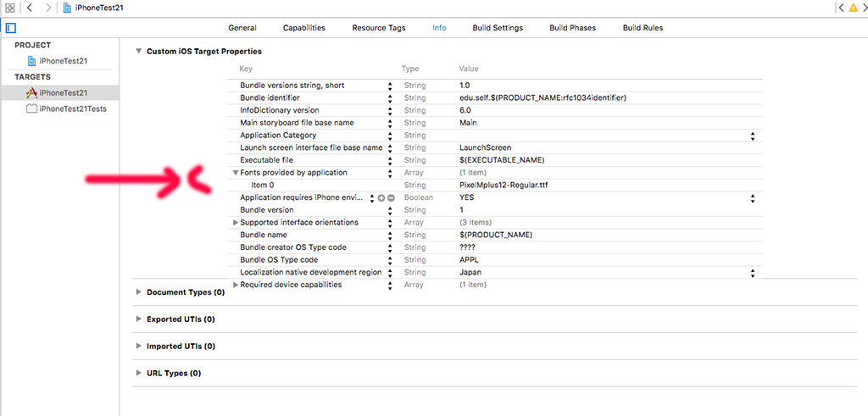Screen dimensions: 868x416
Task: Expand the URL Types section
Action: tap(138, 374)
